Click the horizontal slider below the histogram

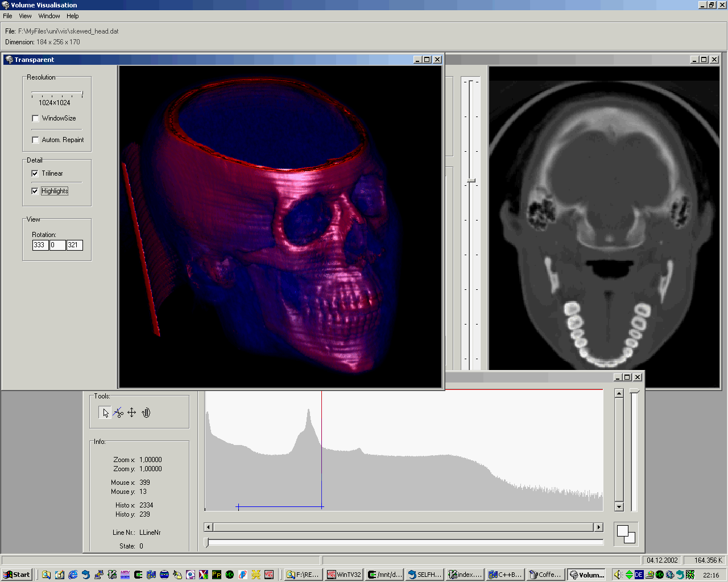coord(404,542)
